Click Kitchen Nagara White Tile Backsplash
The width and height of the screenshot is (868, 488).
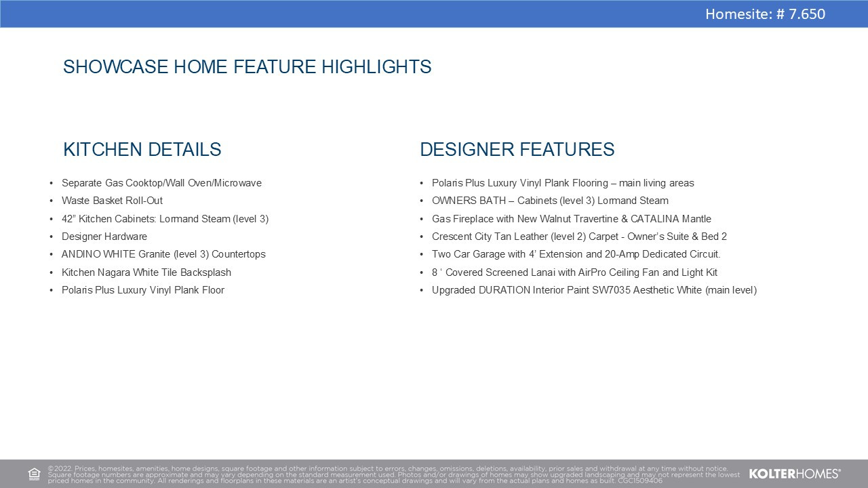tap(146, 272)
